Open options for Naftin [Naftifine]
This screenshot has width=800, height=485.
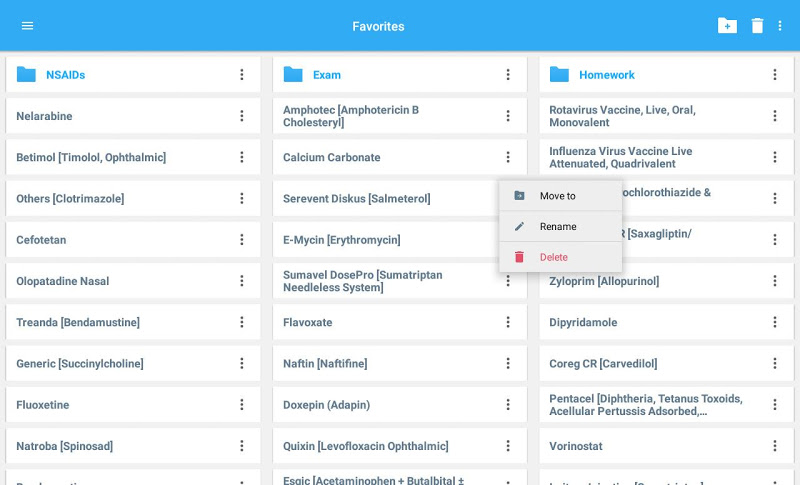click(x=508, y=364)
